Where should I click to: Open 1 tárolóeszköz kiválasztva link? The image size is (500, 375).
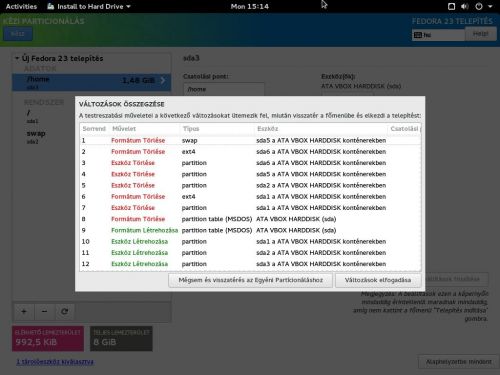(55, 362)
